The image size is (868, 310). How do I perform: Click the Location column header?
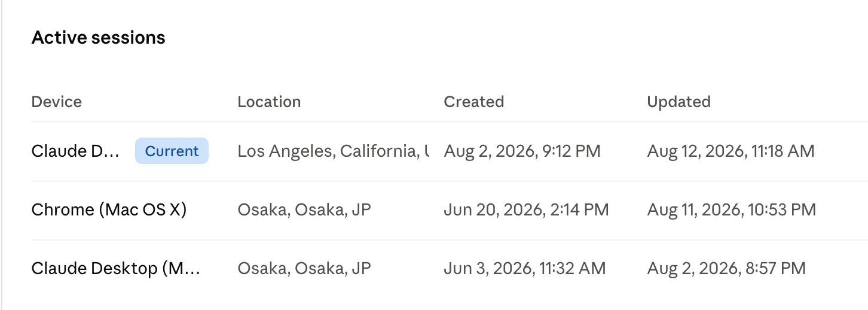click(x=269, y=102)
